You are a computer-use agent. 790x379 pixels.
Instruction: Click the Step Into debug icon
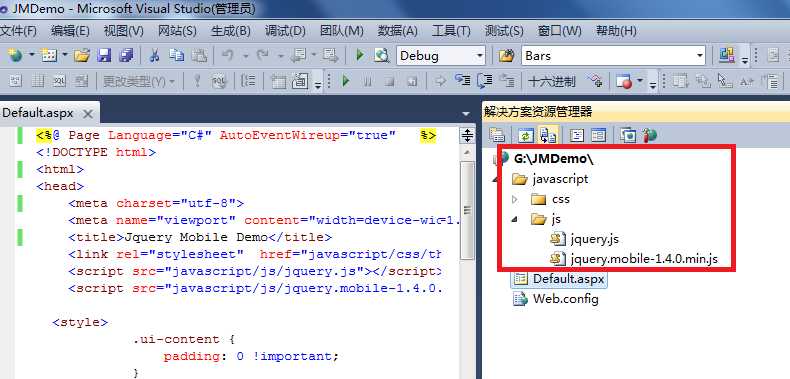tap(463, 81)
